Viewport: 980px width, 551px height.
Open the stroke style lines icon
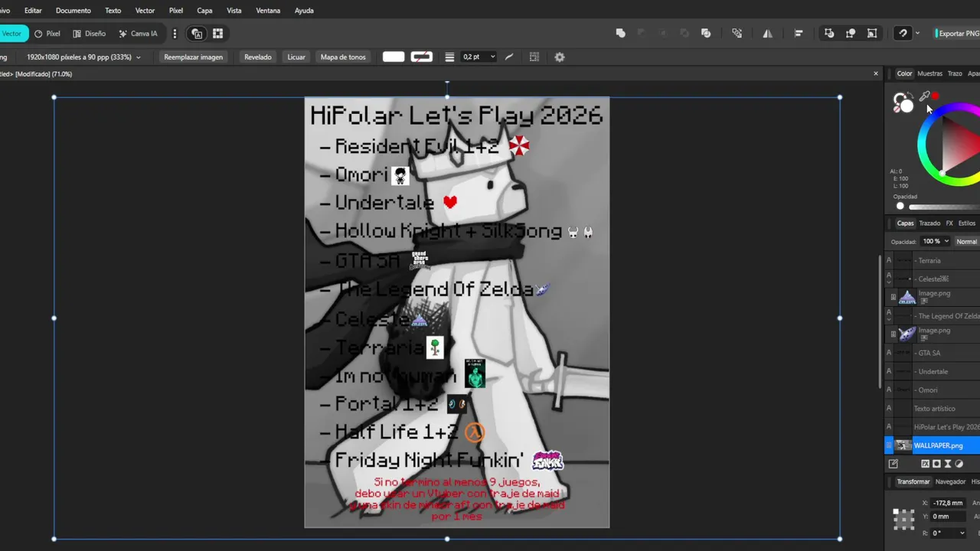point(449,57)
